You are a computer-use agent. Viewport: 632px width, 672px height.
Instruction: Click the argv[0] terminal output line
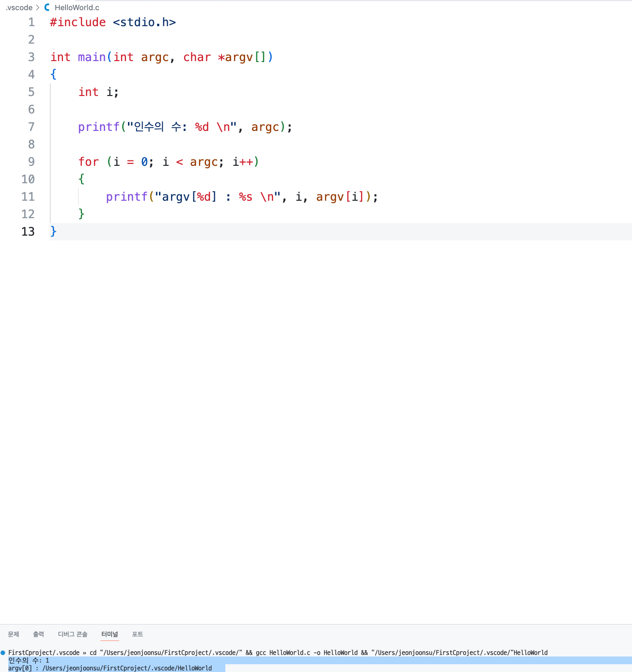[x=110, y=668]
